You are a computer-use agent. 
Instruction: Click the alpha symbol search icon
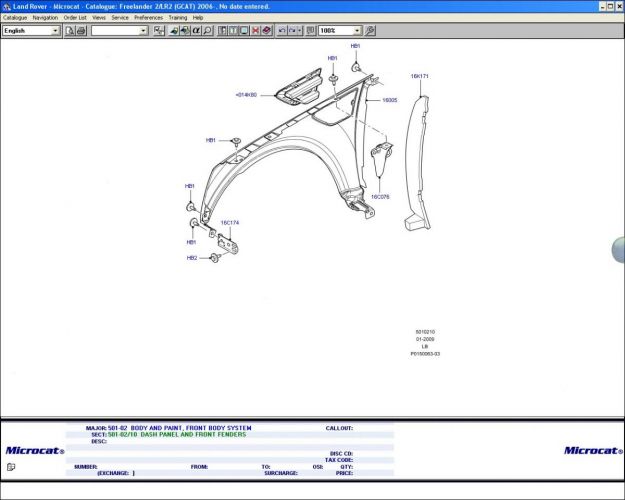click(197, 31)
